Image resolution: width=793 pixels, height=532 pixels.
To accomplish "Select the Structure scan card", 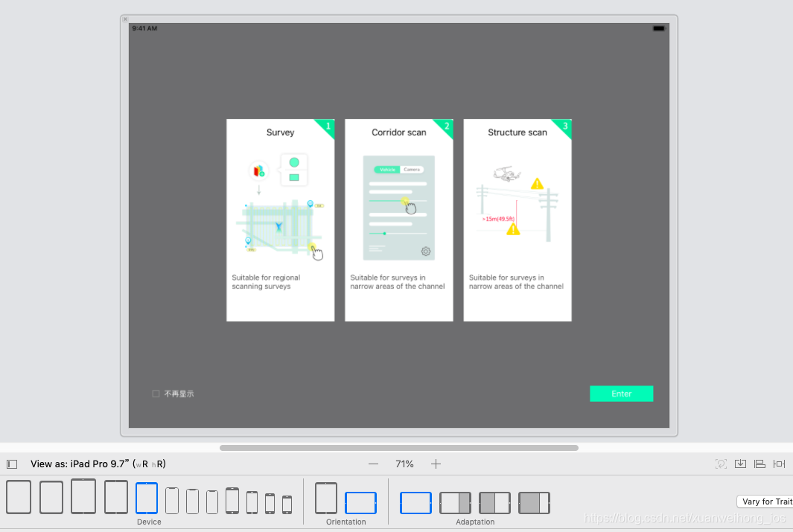I will 517,220.
